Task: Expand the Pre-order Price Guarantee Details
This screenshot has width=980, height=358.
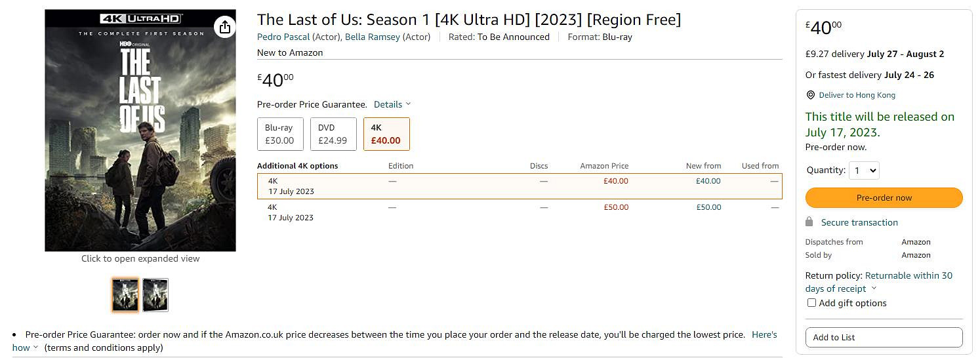Action: [x=392, y=104]
